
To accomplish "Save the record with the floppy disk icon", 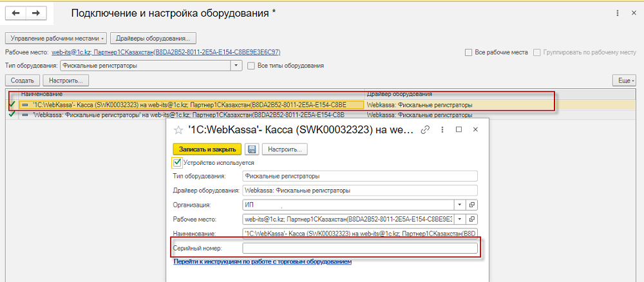I will click(x=251, y=149).
